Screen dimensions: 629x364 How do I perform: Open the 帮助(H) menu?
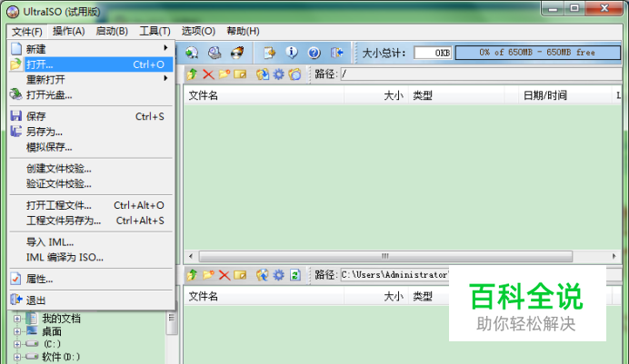(x=243, y=31)
